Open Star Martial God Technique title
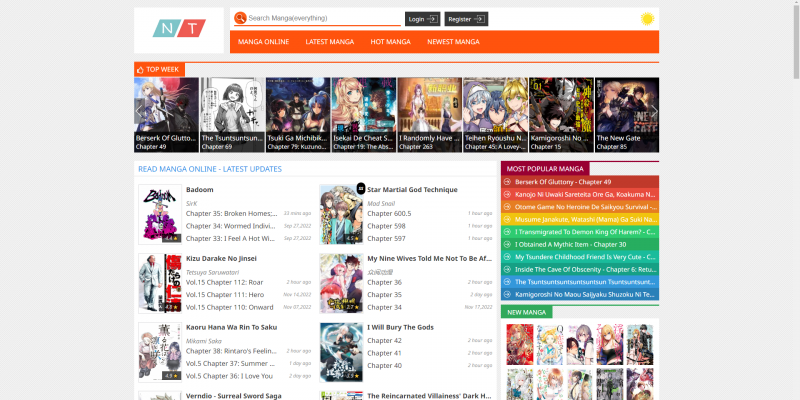 click(412, 190)
